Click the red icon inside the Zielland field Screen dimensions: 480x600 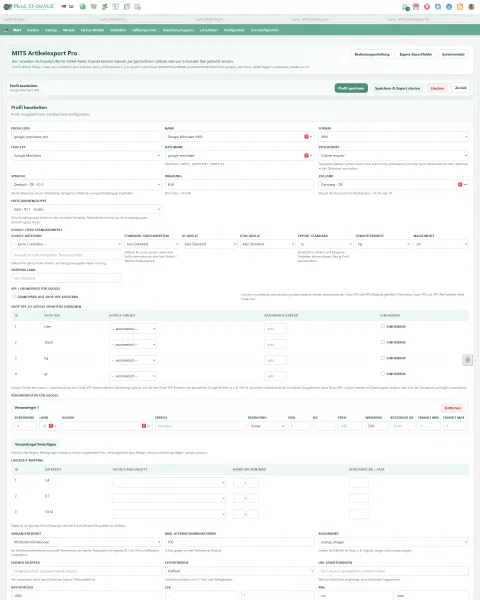coord(460,184)
